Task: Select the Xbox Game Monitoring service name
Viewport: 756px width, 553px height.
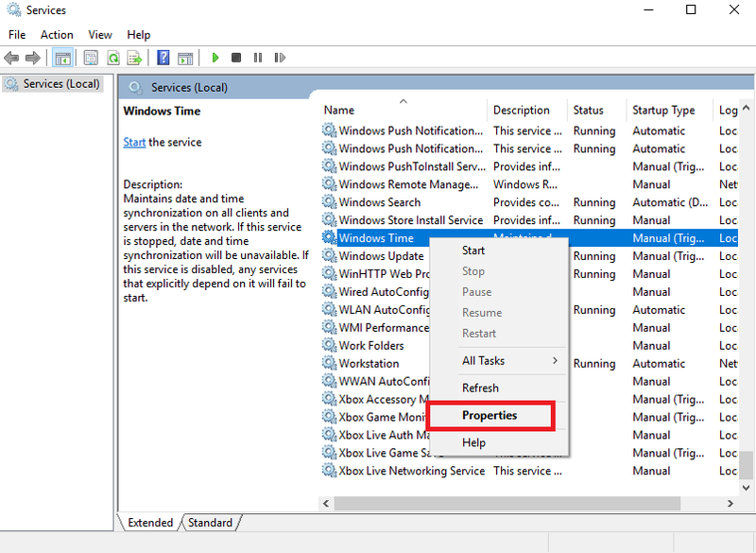Action: click(x=384, y=417)
